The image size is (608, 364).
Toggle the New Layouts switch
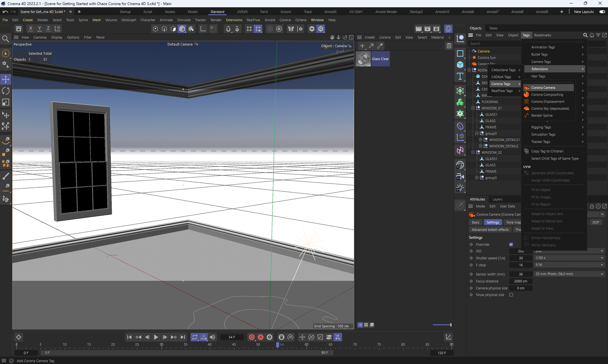tap(602, 12)
